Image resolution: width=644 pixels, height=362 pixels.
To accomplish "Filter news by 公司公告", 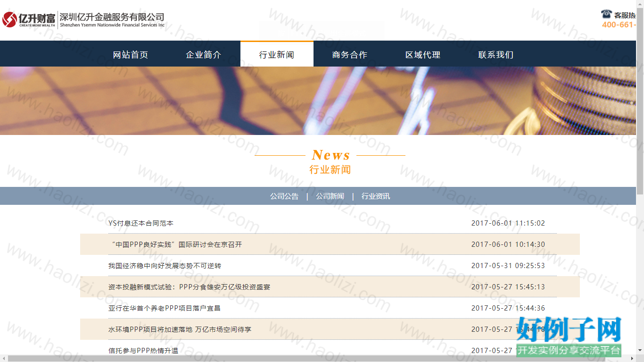I will (x=284, y=196).
